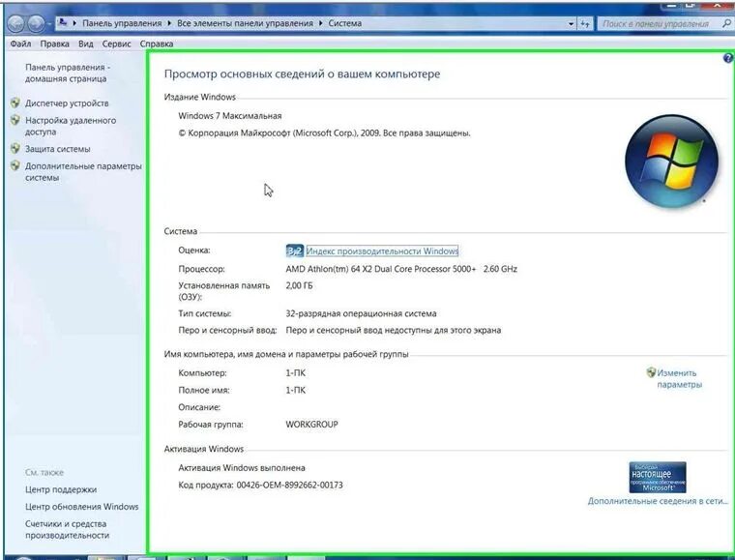Click the control panel icon in address bar
The width and height of the screenshot is (735, 560).
(x=63, y=22)
